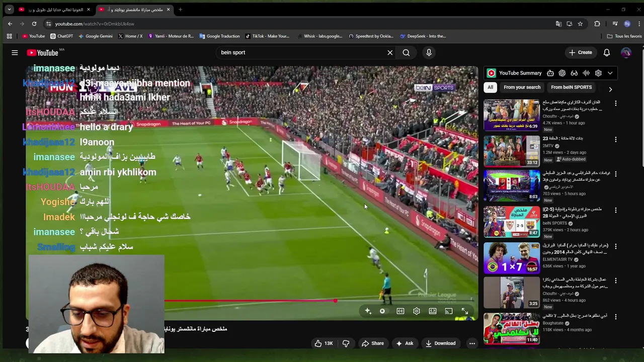Open player settings gear
This screenshot has height=362, width=644.
click(x=417, y=311)
